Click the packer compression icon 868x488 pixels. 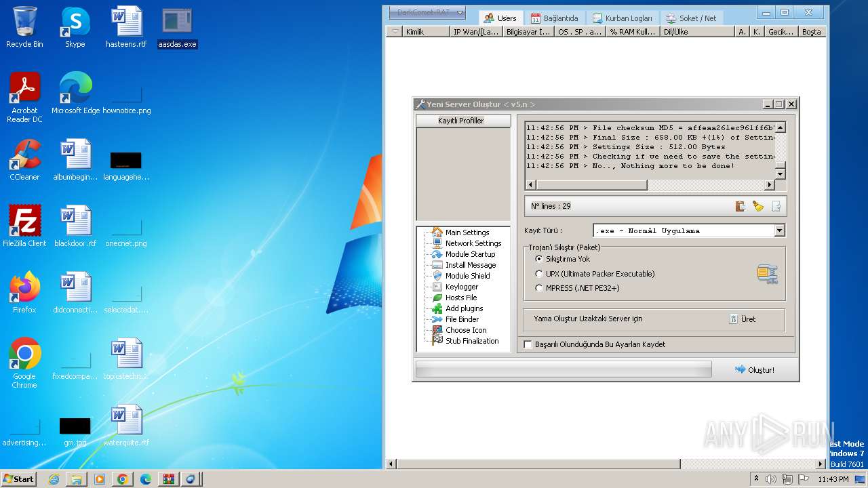(x=767, y=274)
